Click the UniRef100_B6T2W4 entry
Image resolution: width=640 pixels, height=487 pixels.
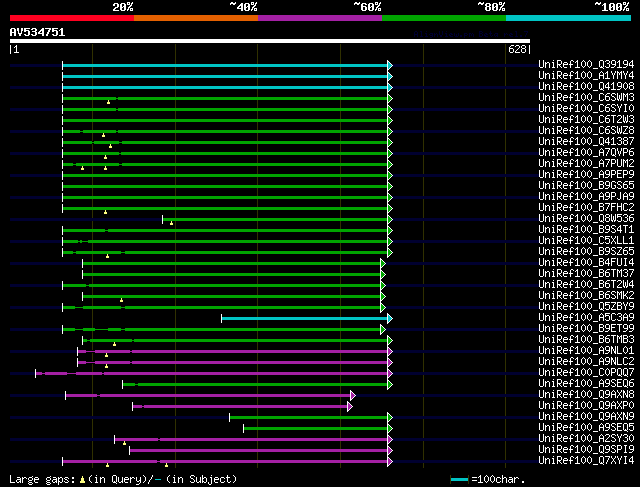(x=586, y=285)
